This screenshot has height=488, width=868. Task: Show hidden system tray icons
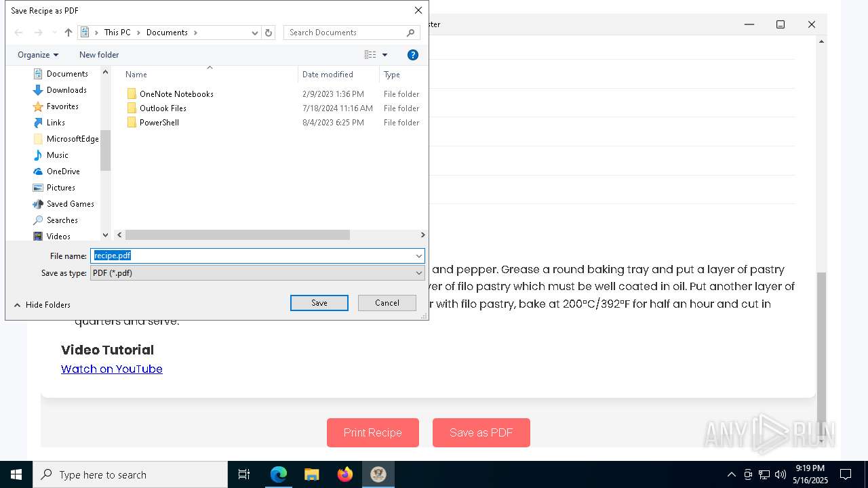[731, 474]
